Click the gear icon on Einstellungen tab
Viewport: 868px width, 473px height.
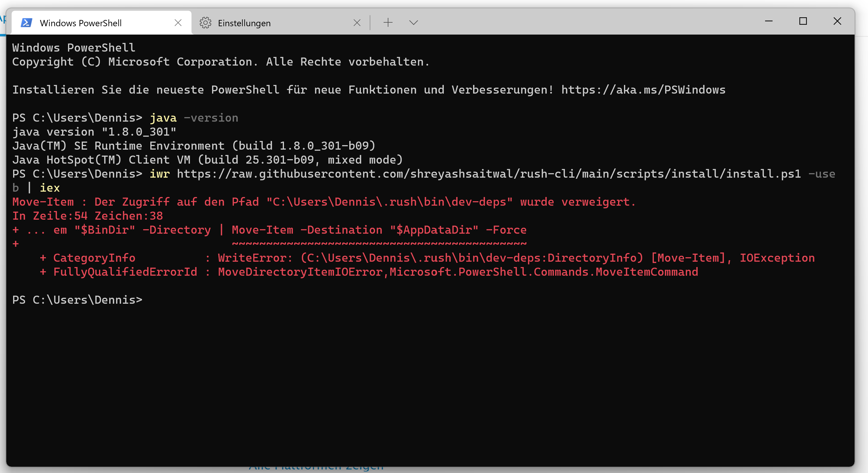[205, 23]
